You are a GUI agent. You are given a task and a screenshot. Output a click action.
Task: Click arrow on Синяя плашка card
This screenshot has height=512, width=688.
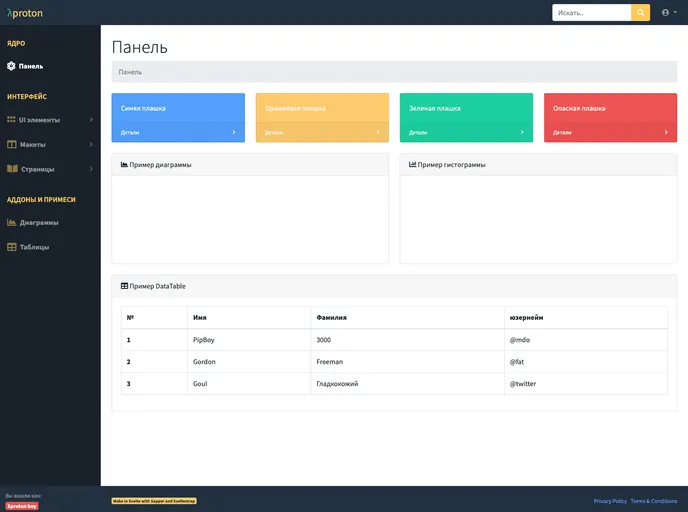(x=234, y=132)
